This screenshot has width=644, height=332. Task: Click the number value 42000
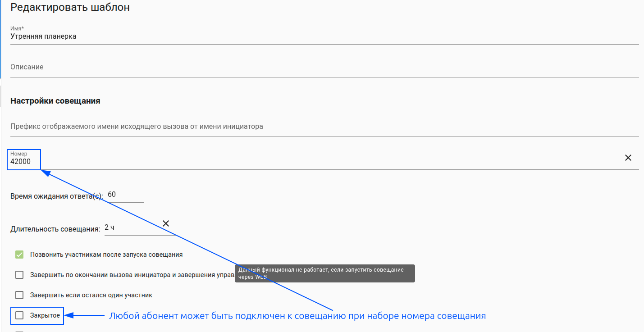[x=21, y=161]
